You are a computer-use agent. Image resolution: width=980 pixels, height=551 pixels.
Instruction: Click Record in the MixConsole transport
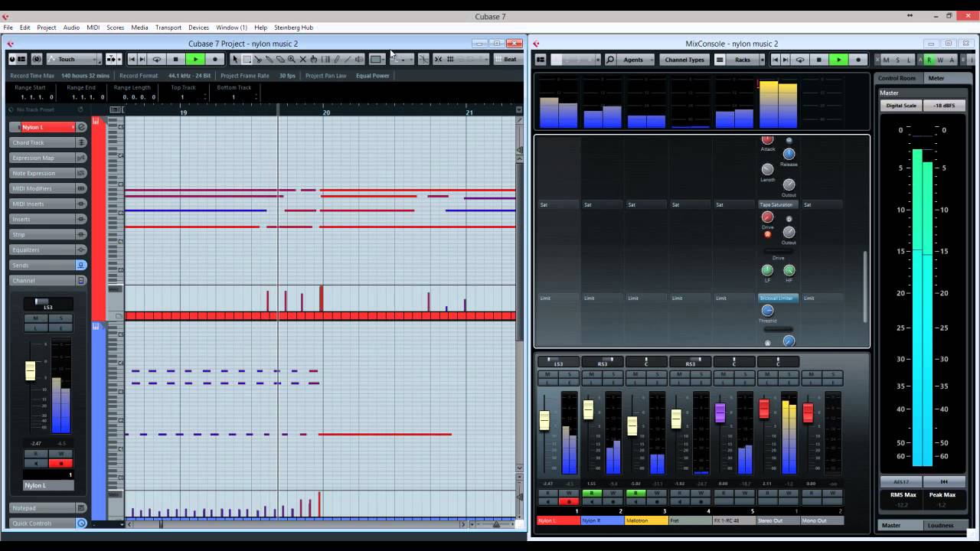pyautogui.click(x=857, y=59)
